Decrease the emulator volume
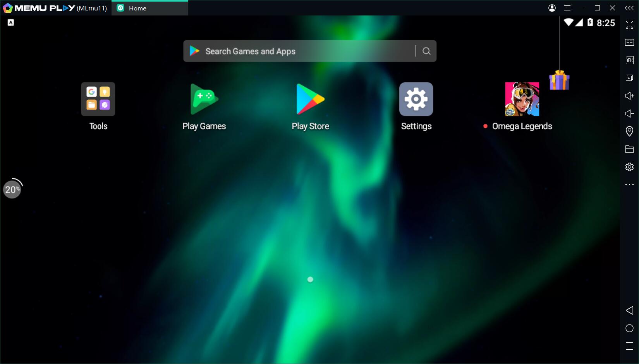 point(629,113)
